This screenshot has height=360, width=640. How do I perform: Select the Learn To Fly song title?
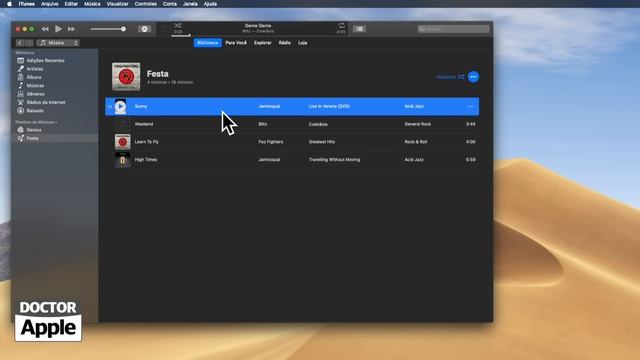147,142
